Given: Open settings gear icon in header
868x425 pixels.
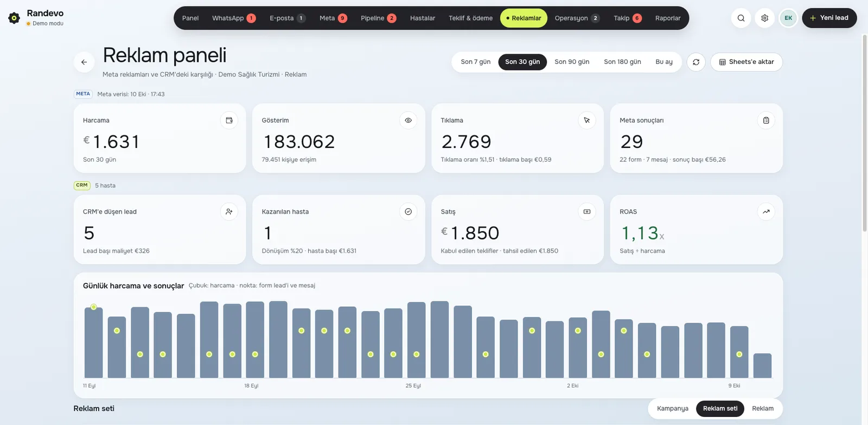Looking at the screenshot, I should pos(764,18).
